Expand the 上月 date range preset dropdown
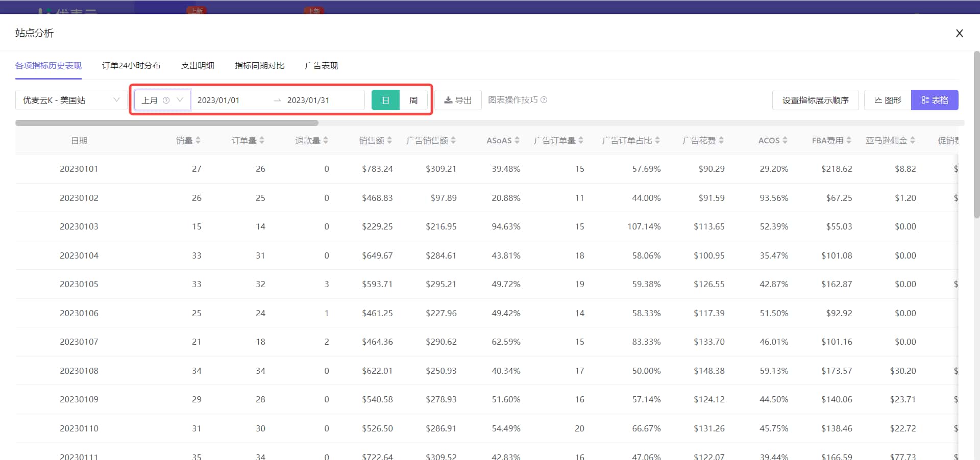 click(x=162, y=100)
